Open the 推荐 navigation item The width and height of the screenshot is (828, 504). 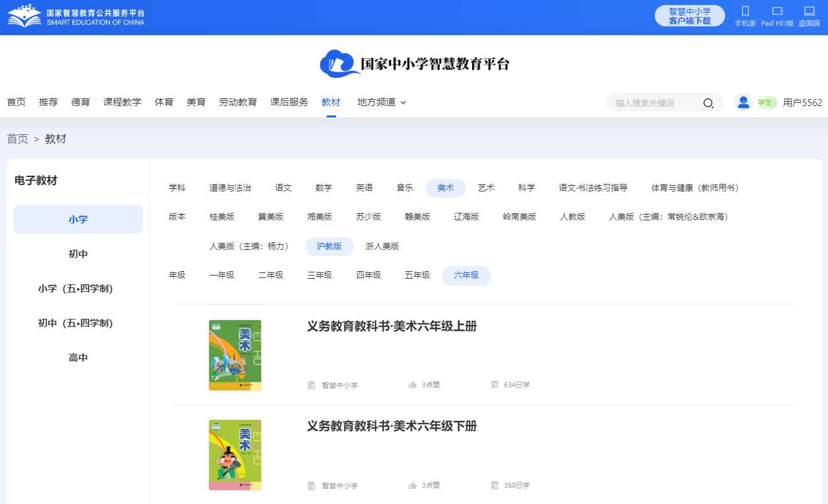48,102
